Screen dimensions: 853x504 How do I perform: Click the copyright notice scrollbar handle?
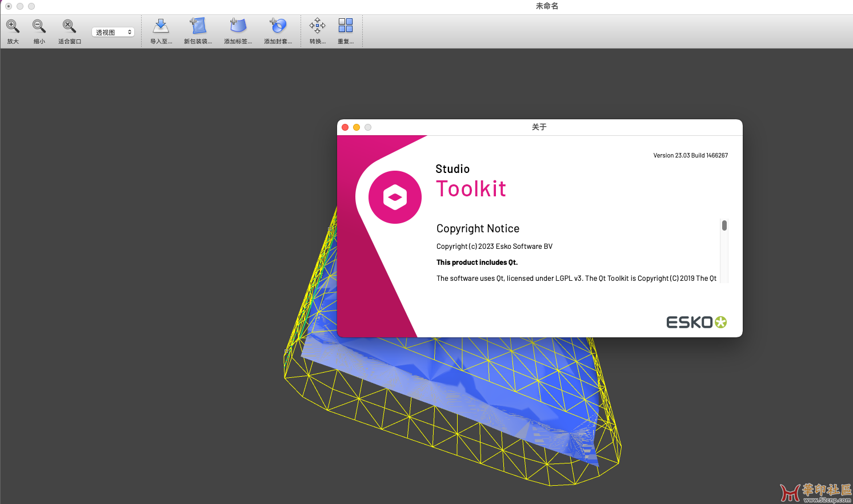[724, 225]
